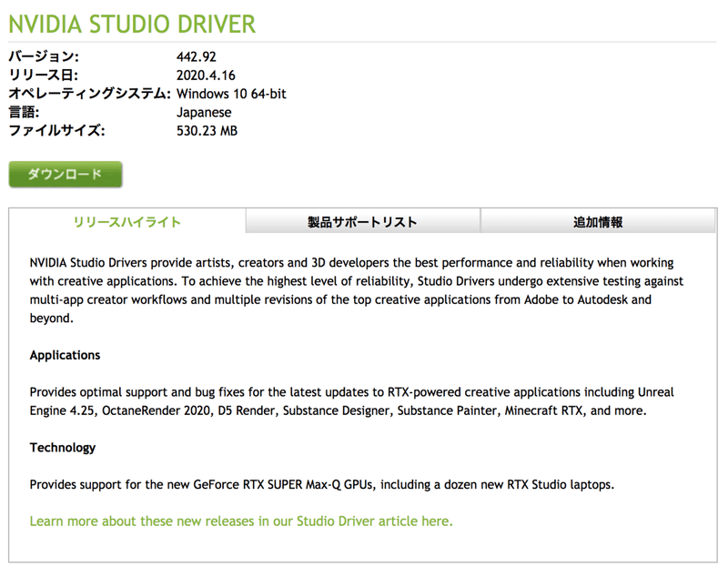Click the NVIDIA STUDIO DRIVER heading
This screenshot has height=577, width=728.
(x=132, y=25)
